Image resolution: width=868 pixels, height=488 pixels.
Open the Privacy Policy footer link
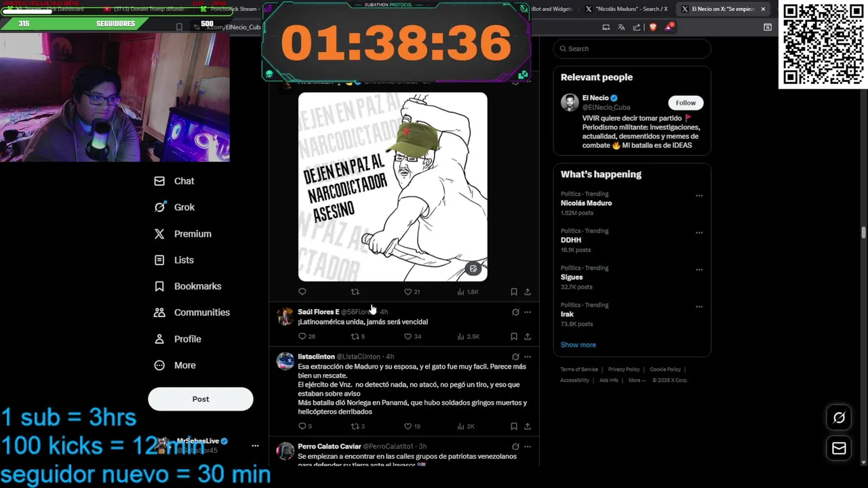[x=624, y=369]
